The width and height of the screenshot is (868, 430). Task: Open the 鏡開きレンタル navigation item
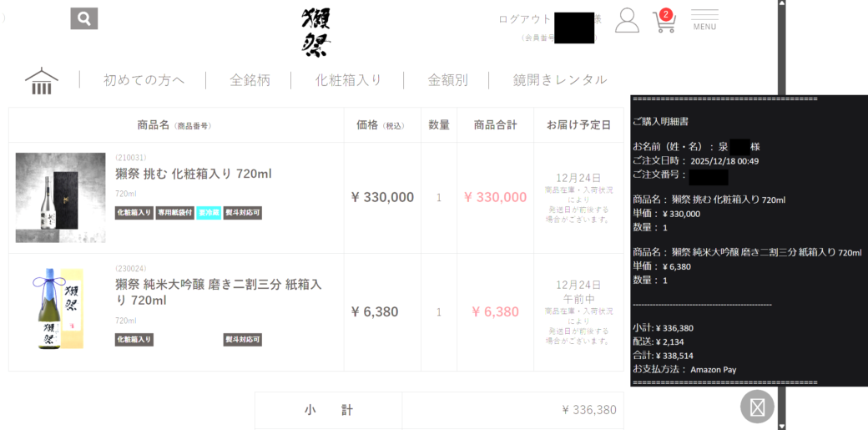tap(559, 80)
